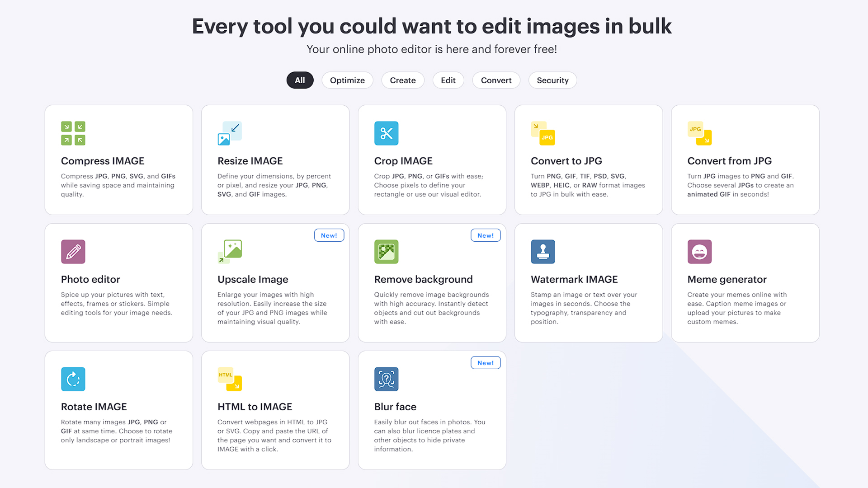Show only Edit tools
Screen dimensions: 868x488
448,80
